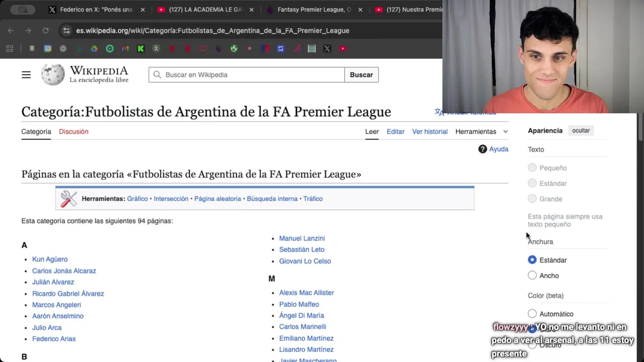Select the Pequeño text size radio
Viewport: 644px width, 362px height.
pos(532,168)
